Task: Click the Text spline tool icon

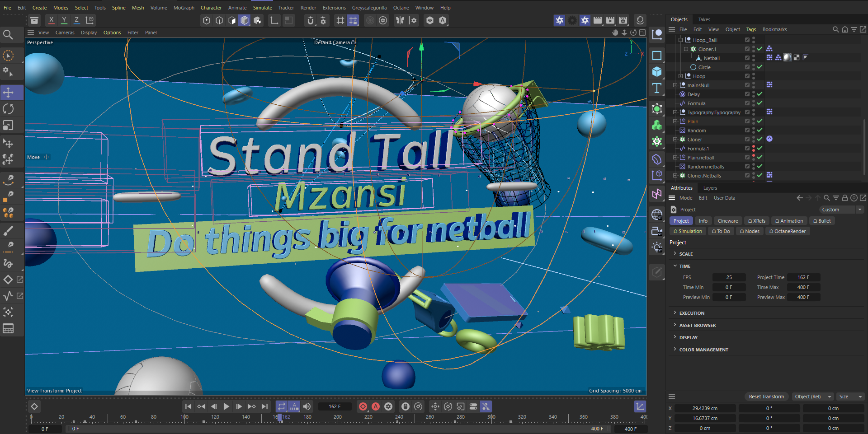Action: pos(657,88)
